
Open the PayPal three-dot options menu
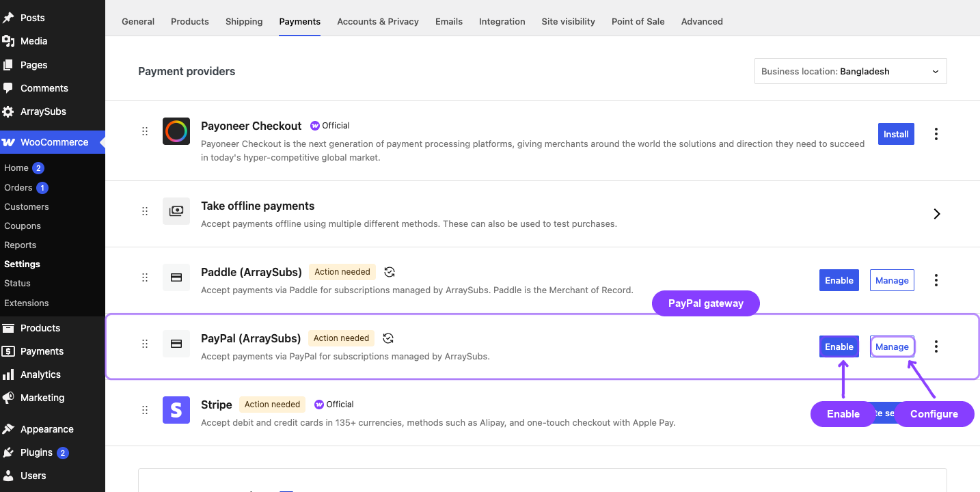936,346
